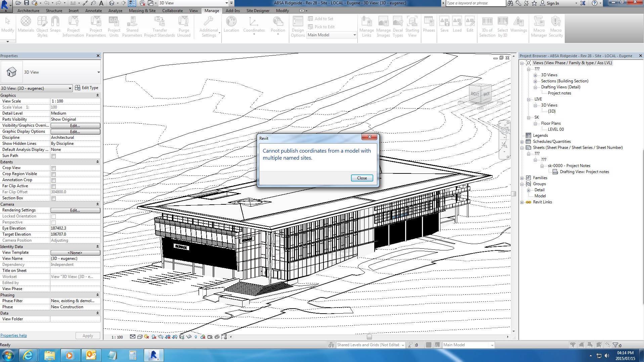
Task: Switch to the Architecture ribbon tab
Action: [x=28, y=11]
